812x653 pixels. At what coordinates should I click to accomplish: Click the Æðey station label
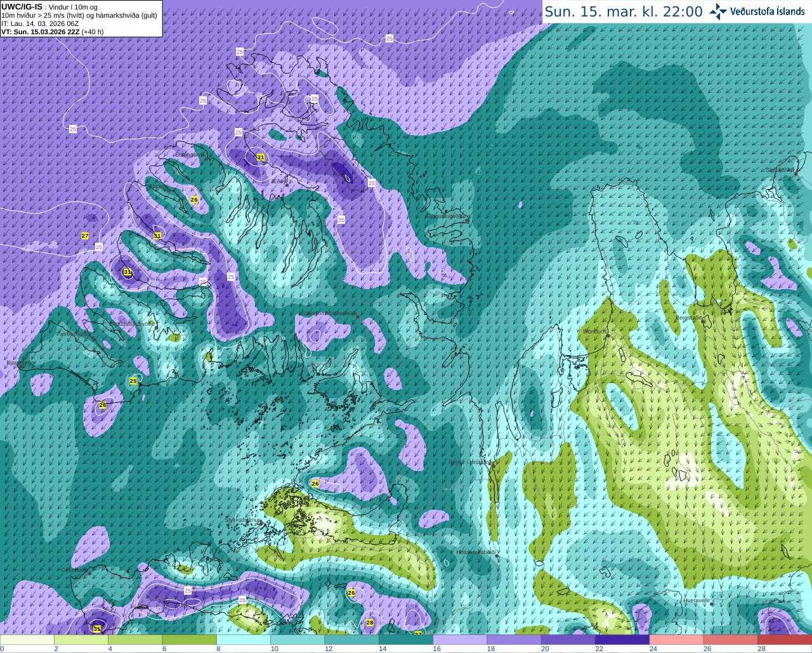click(278, 181)
